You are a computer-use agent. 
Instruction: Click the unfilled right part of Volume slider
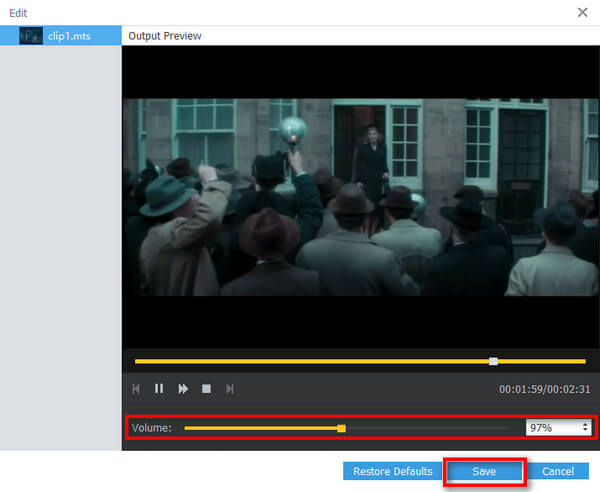pyautogui.click(x=430, y=428)
